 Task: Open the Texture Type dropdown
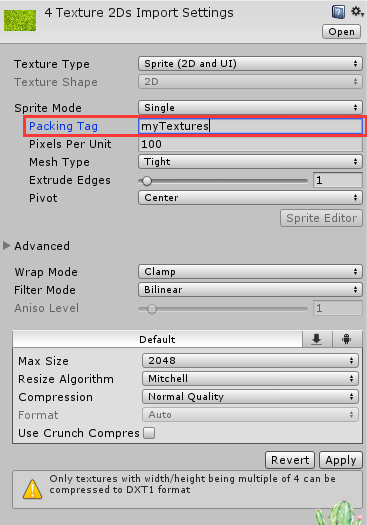click(250, 64)
